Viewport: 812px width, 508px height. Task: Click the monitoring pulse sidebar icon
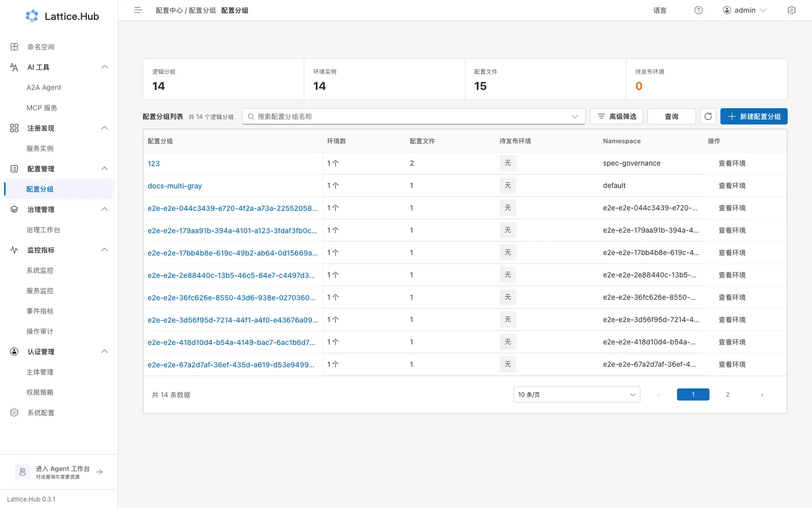14,250
